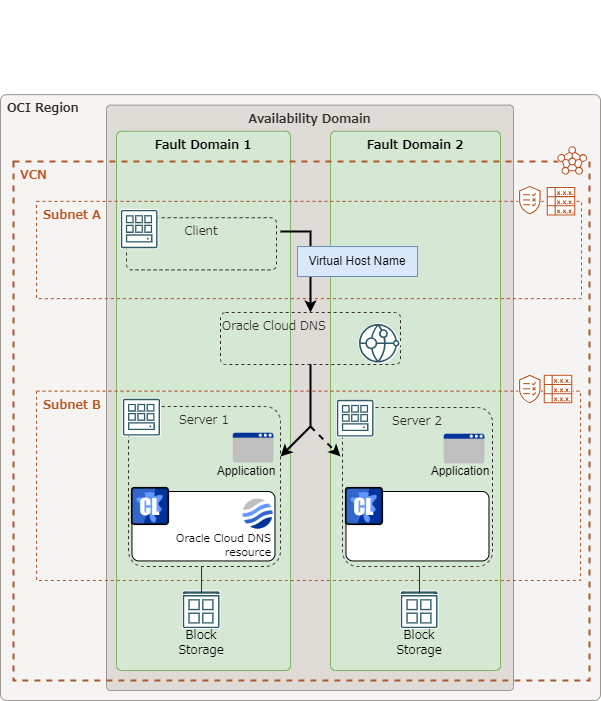
Task: Select the Subnet B route table icon
Action: pyautogui.click(x=558, y=389)
